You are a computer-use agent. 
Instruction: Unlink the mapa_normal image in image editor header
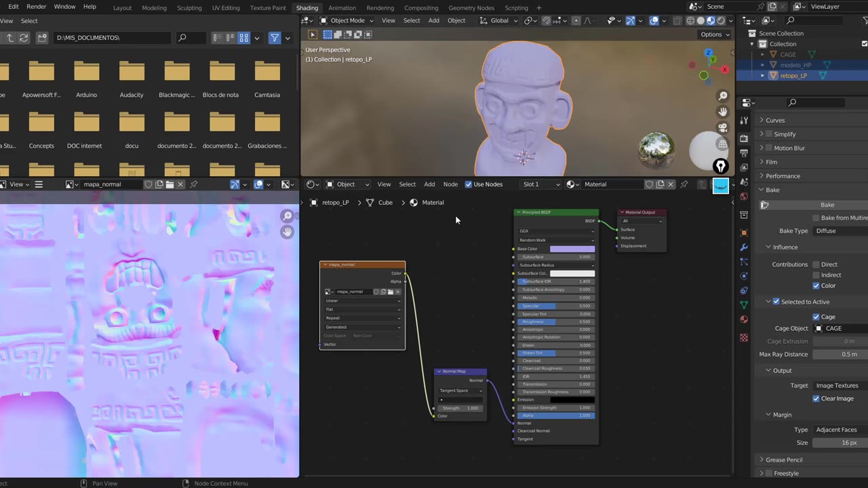point(180,184)
